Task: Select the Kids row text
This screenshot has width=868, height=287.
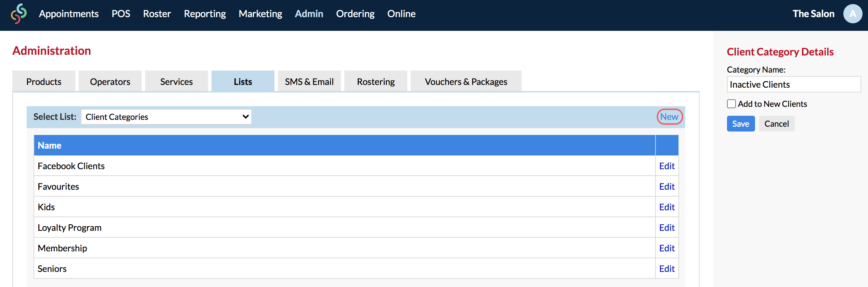Action: (x=46, y=207)
